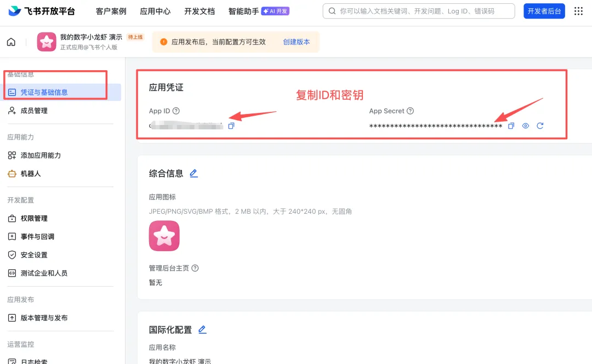
Task: Click the app name 我的数字小龙虾 演示 header
Action: [92, 37]
